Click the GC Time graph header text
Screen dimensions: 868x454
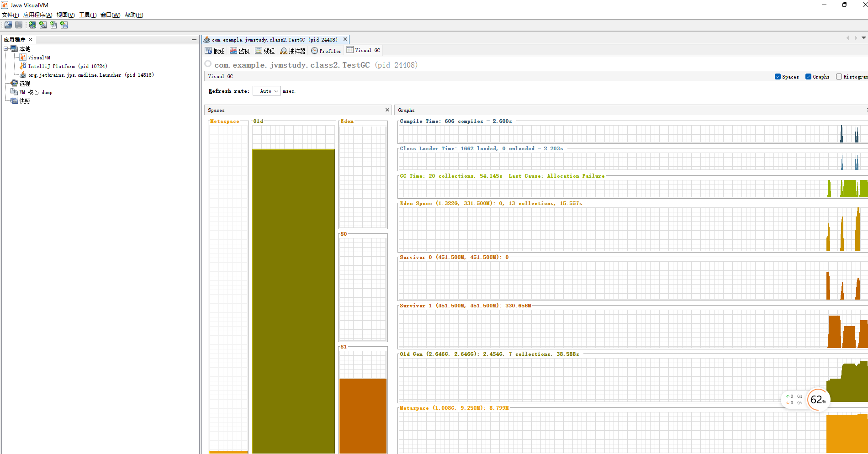(502, 176)
